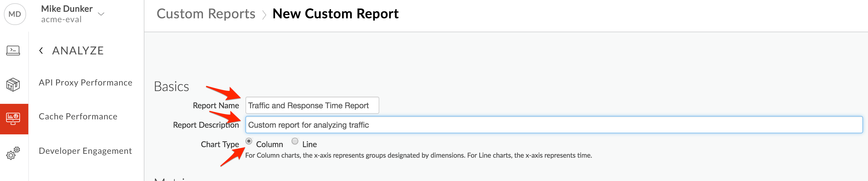Image resolution: width=868 pixels, height=181 pixels.
Task: Open the Develop terminal icon in sidebar
Action: 13,51
